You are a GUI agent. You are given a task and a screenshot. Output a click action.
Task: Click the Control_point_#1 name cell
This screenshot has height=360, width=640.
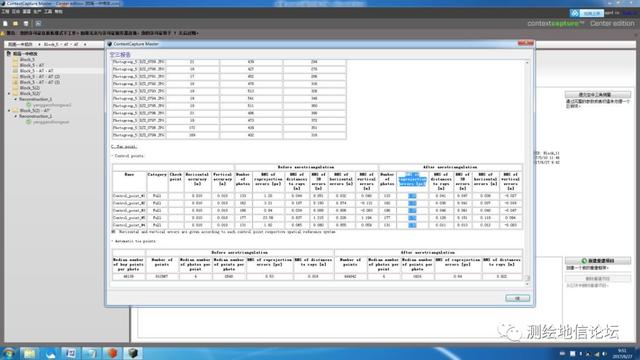coord(129,196)
